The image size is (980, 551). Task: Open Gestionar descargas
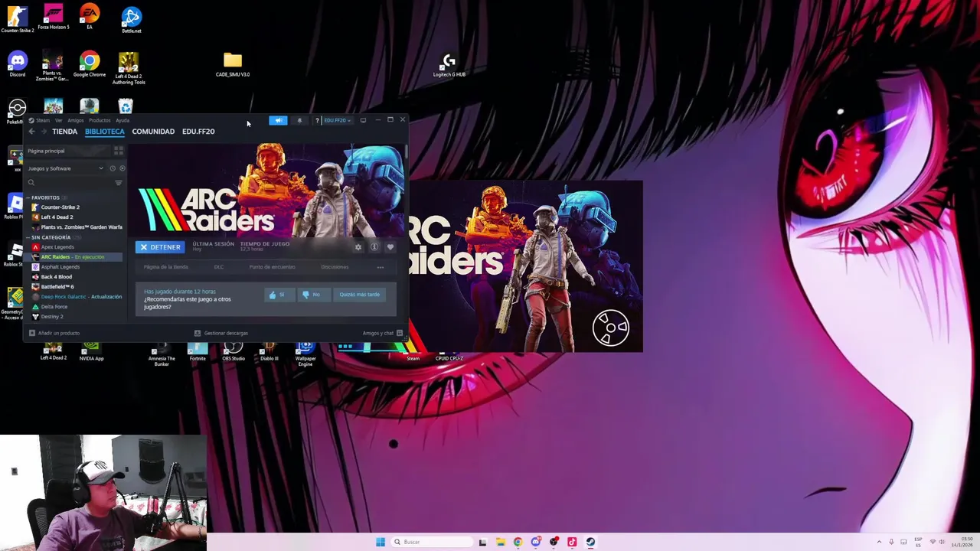221,333
